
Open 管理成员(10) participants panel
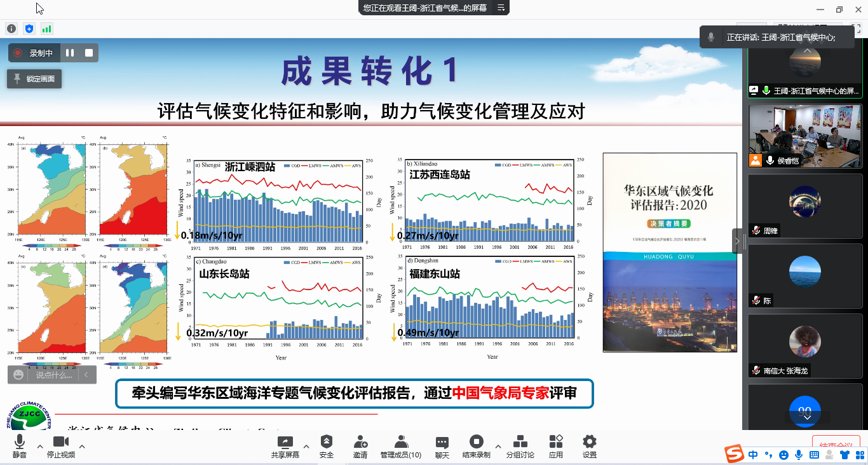pyautogui.click(x=401, y=447)
